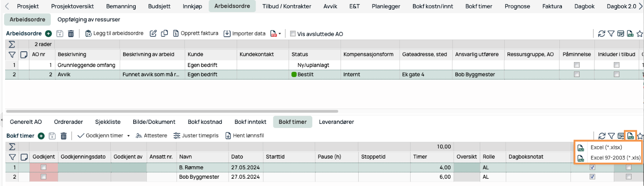Choose Excel (*.xlsx) export option
The height and width of the screenshot is (186, 644).
click(x=606, y=147)
